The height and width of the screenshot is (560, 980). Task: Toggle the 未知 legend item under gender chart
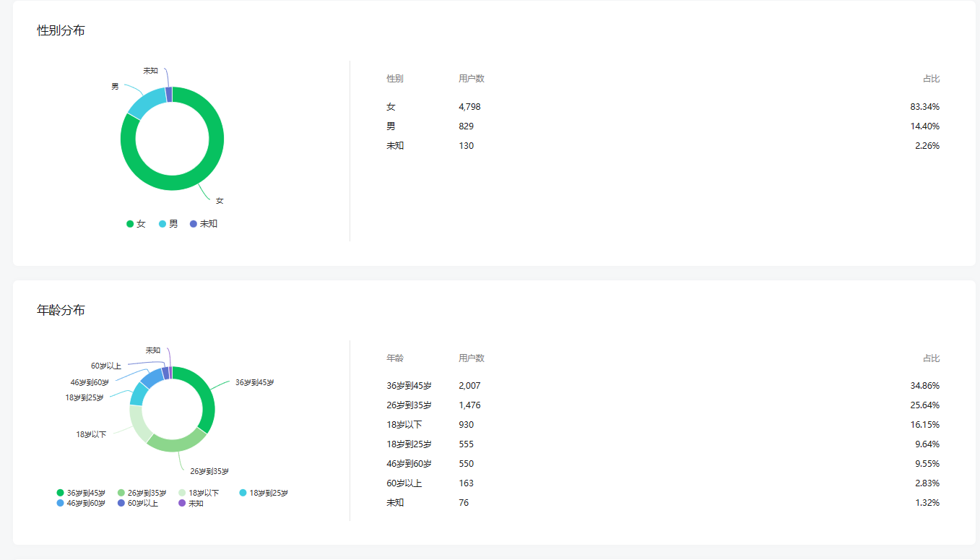point(204,224)
